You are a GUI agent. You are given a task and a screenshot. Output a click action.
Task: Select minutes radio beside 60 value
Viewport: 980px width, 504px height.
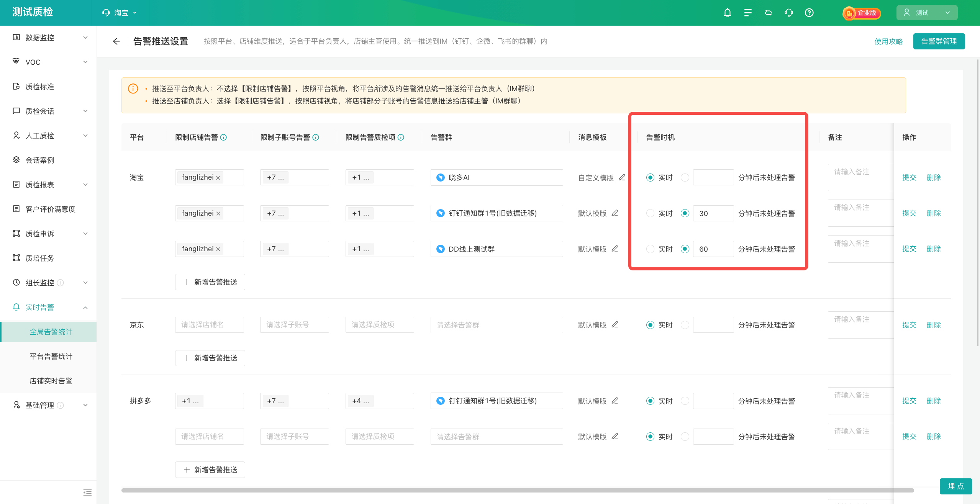click(x=685, y=249)
